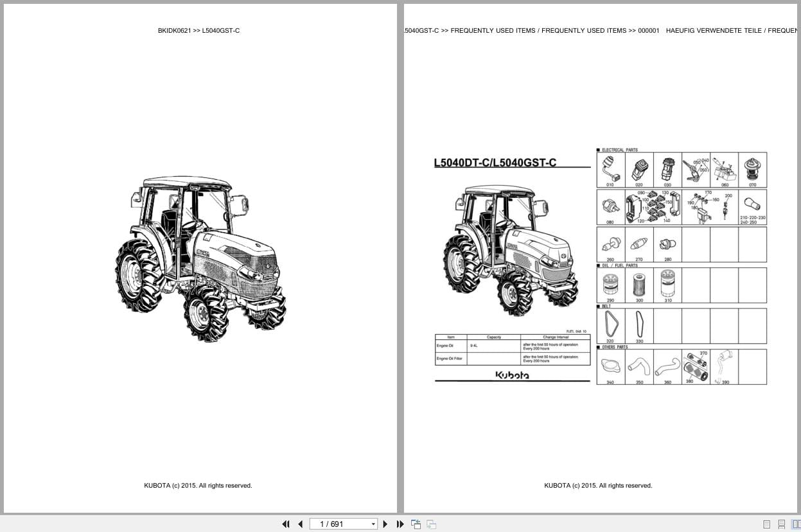Click the OTHERS PARTS section label
The image size is (801, 532).
coord(615,347)
